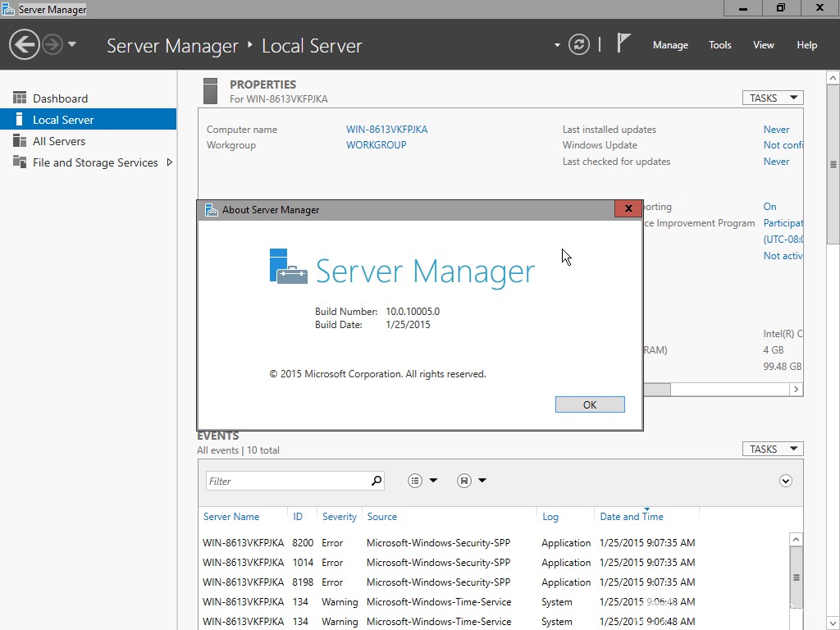Click the save query disk icon
The width and height of the screenshot is (840, 630).
pyautogui.click(x=464, y=481)
